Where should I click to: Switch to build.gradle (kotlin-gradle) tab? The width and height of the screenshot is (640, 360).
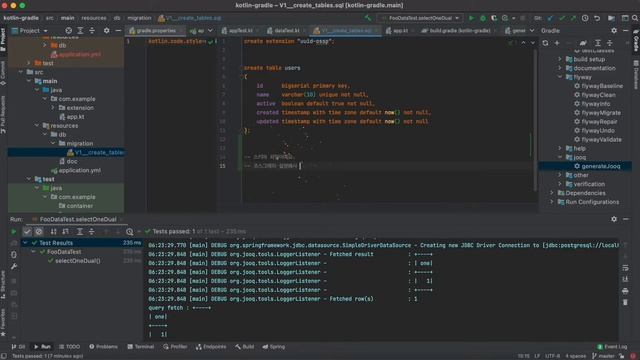click(x=459, y=31)
